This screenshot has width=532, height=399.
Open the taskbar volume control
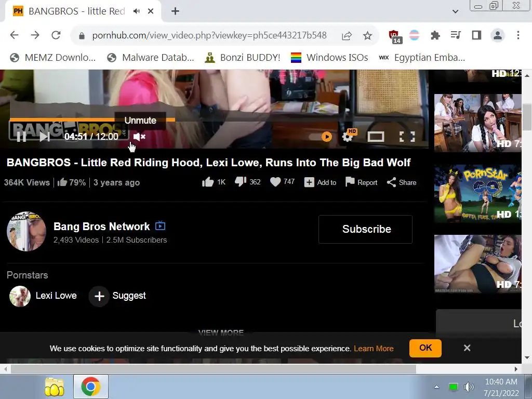pos(469,387)
